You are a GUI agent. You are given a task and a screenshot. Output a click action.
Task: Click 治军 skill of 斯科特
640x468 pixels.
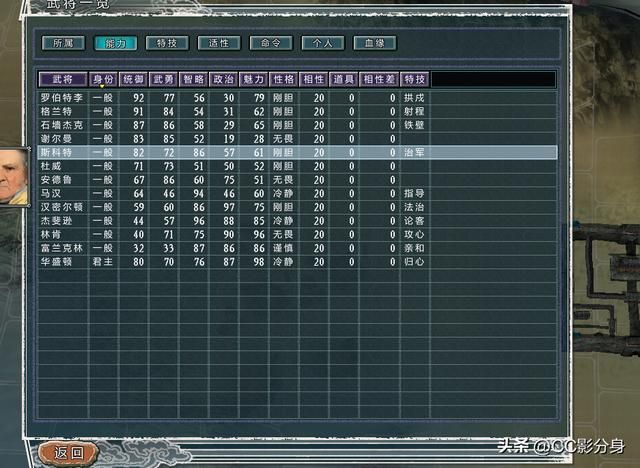[x=414, y=153]
